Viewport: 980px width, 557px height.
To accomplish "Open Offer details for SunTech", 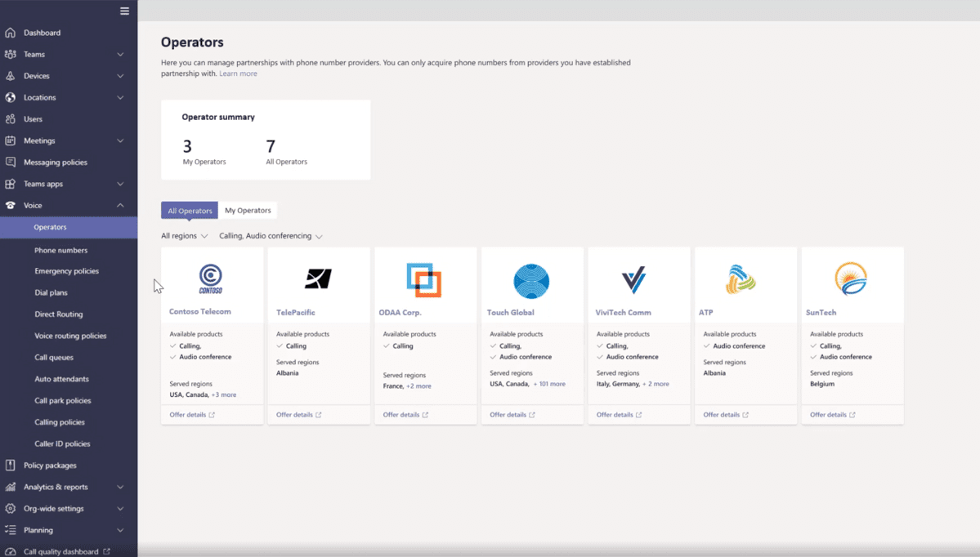I will pos(833,415).
